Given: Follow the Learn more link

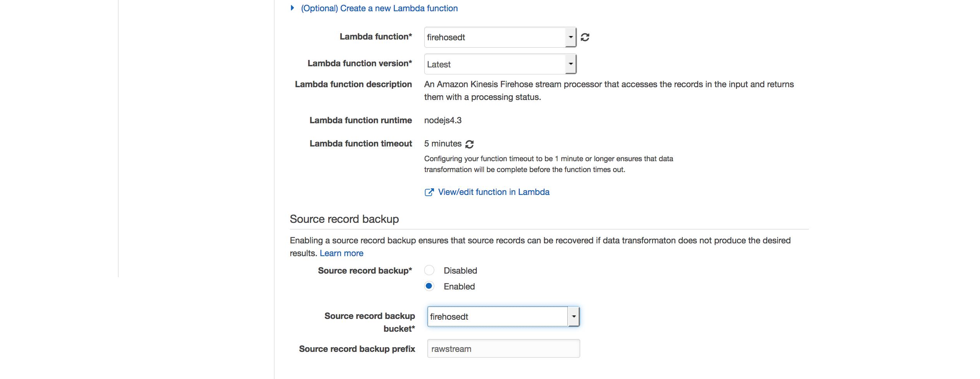Looking at the screenshot, I should point(341,253).
